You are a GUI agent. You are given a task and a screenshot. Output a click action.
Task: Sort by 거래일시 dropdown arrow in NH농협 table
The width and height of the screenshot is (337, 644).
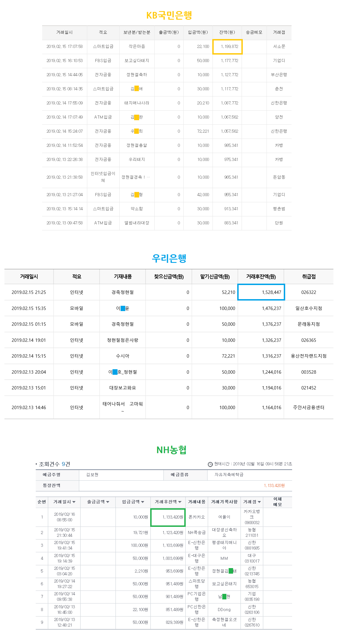pos(74,502)
